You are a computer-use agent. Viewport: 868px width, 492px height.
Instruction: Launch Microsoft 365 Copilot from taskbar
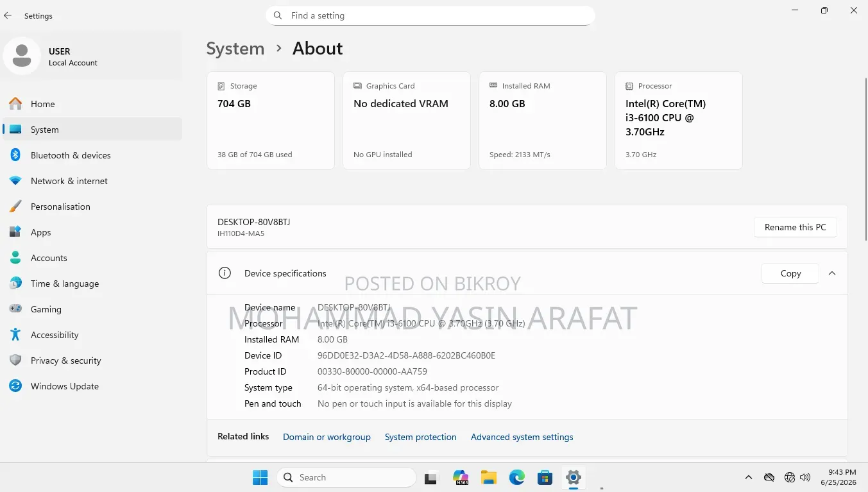click(x=460, y=477)
